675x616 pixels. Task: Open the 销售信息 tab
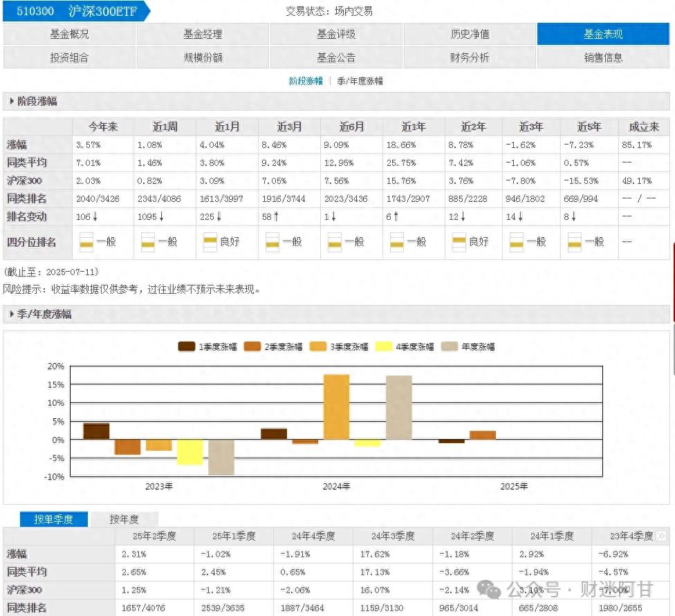pyautogui.click(x=603, y=57)
